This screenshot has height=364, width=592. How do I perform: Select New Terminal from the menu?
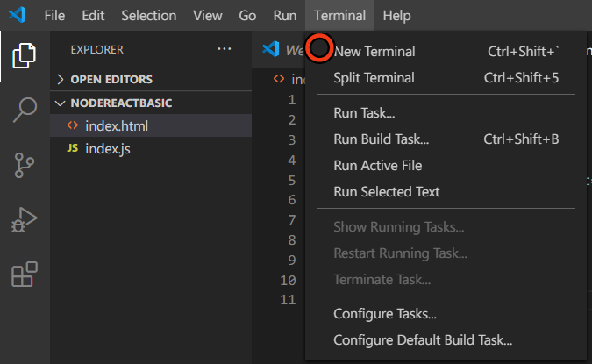pos(374,52)
